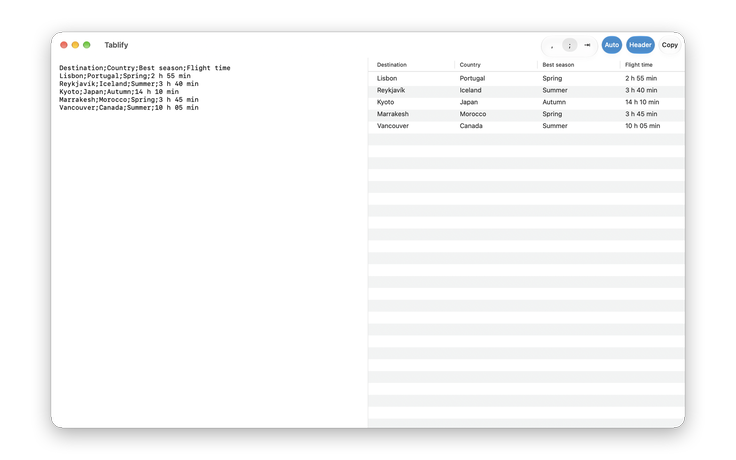The height and width of the screenshot is (460, 736).
Task: Click the 2 h 55 min cell
Action: tap(641, 78)
